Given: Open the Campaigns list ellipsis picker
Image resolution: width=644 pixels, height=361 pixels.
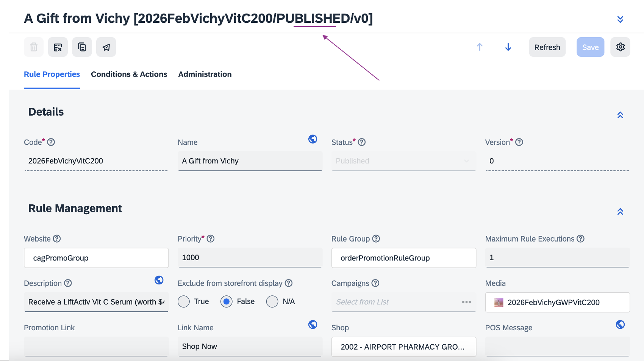Looking at the screenshot, I should point(466,302).
